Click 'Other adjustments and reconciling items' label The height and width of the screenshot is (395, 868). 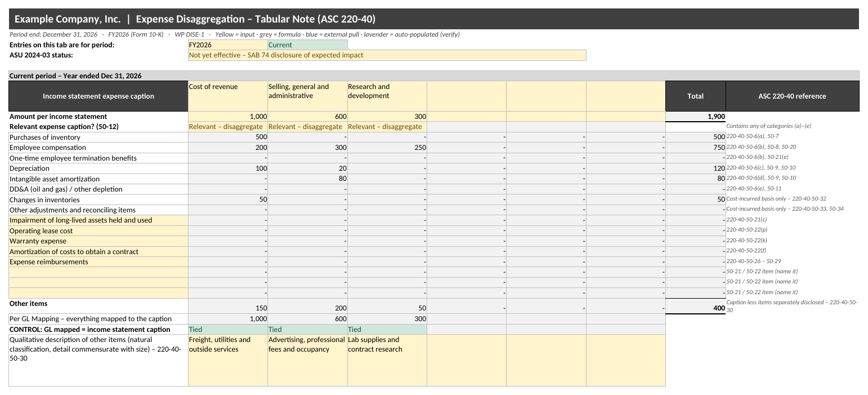(x=99, y=210)
